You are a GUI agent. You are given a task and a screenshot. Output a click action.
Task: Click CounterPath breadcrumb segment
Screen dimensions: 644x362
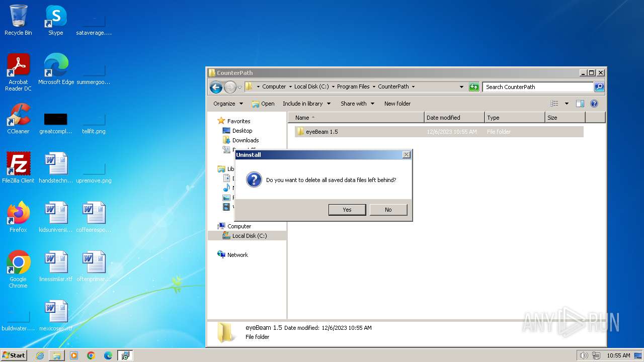click(x=393, y=86)
